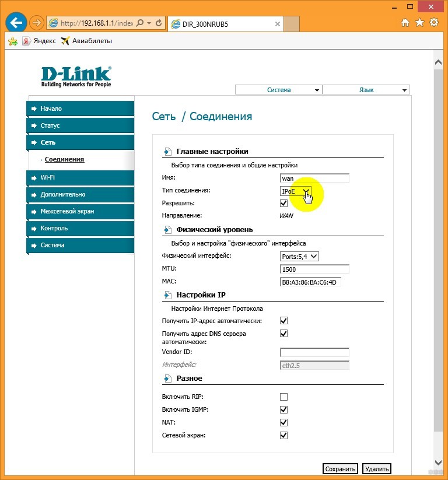This screenshot has height=480, width=448.
Task: Click the refresh icon in address bar
Action: coord(159,23)
